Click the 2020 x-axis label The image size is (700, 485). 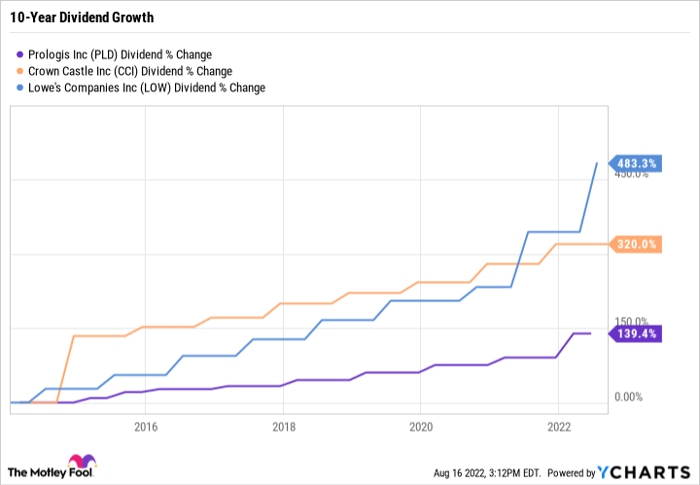click(x=421, y=425)
